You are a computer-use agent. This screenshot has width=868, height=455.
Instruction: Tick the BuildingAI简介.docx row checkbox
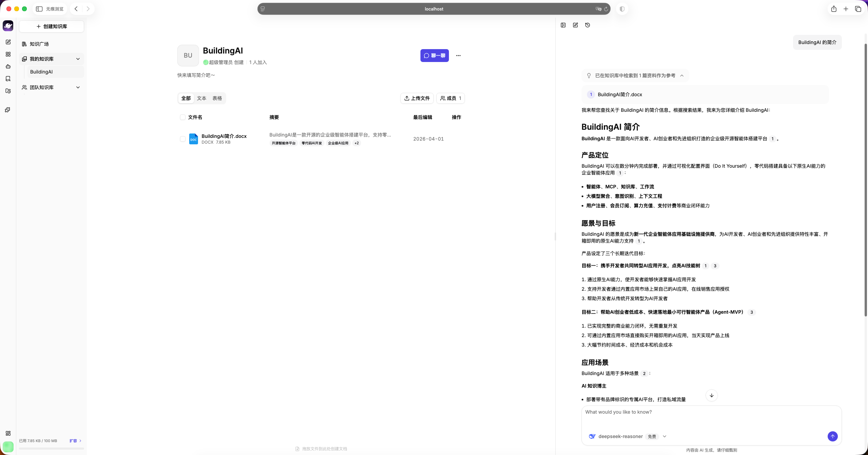click(x=183, y=139)
